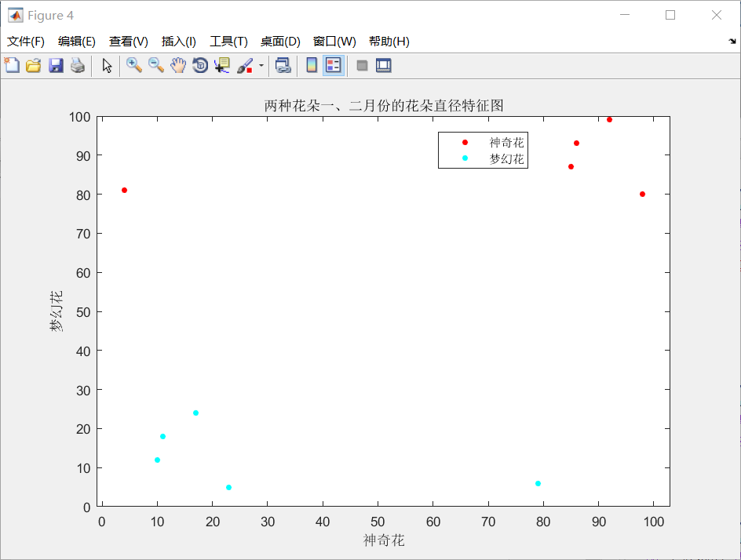Toggle Zoom In mode on
This screenshot has height=560, width=741.
pyautogui.click(x=133, y=66)
